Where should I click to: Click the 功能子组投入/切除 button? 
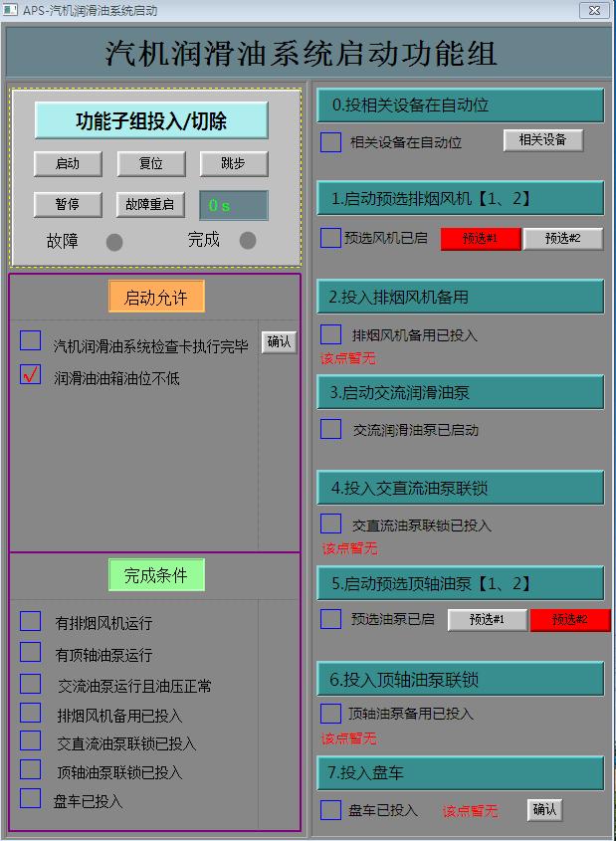pyautogui.click(x=151, y=120)
